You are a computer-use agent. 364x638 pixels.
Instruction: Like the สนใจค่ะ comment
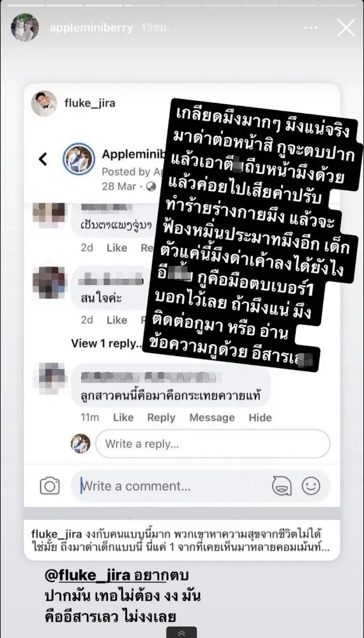(x=117, y=320)
